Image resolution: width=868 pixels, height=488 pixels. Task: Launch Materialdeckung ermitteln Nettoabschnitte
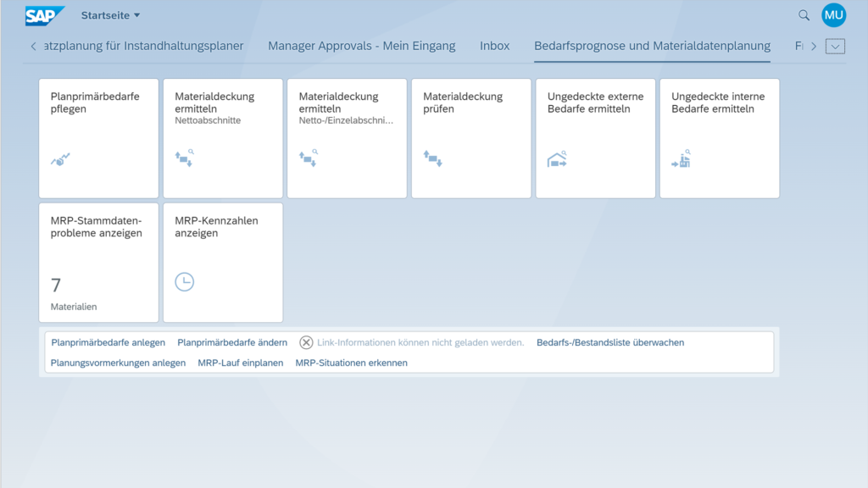(222, 138)
